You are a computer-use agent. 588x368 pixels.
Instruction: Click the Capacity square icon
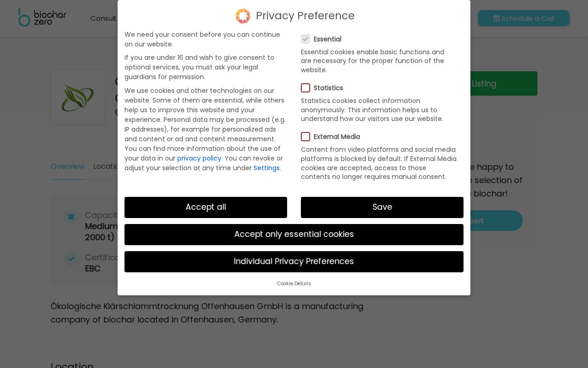[x=71, y=216]
